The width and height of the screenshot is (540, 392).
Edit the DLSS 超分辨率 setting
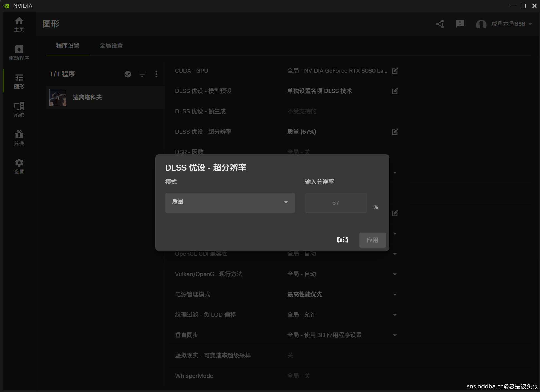[x=395, y=132]
